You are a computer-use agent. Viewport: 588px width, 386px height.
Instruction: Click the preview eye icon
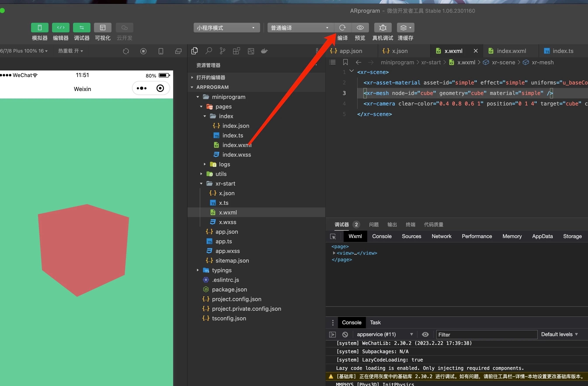tap(360, 27)
